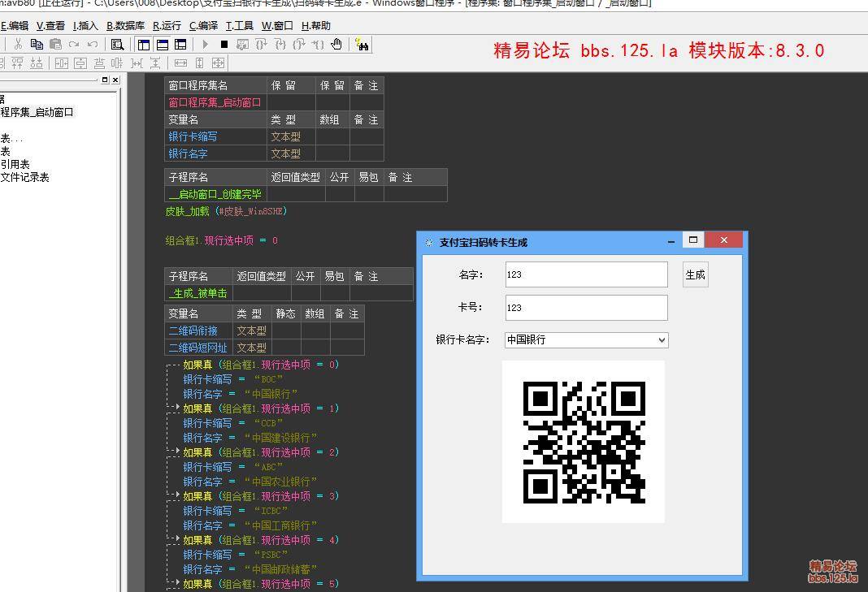Open the H.帮助 menu
The image size is (868, 592).
[x=315, y=25]
